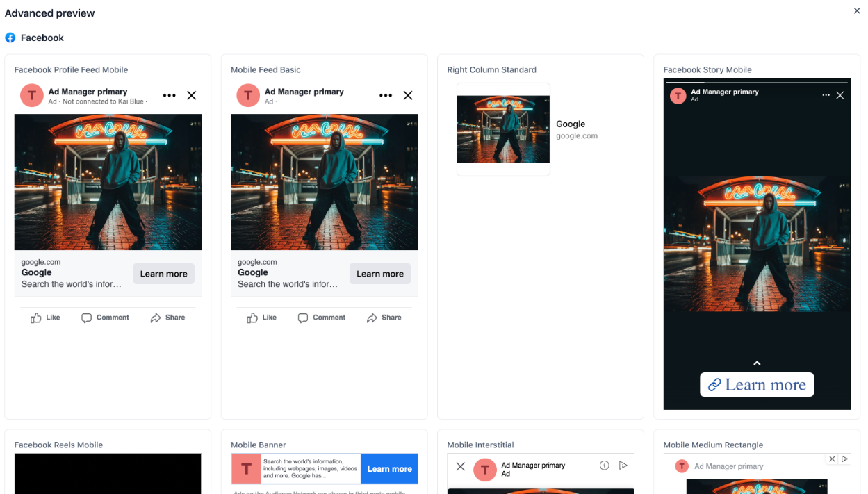The height and width of the screenshot is (494, 868).
Task: Click Learn more button in Mobile Banner
Action: click(x=389, y=469)
